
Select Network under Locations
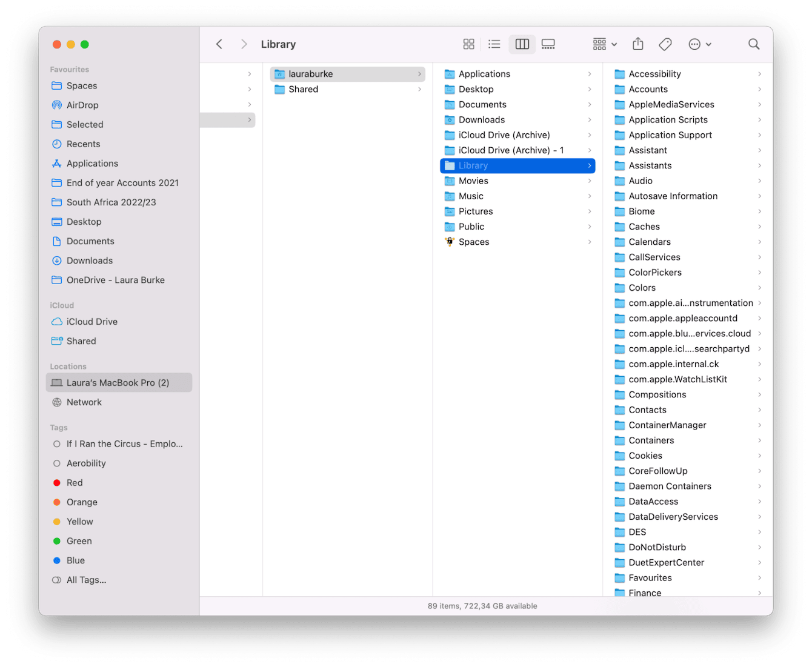[84, 402]
